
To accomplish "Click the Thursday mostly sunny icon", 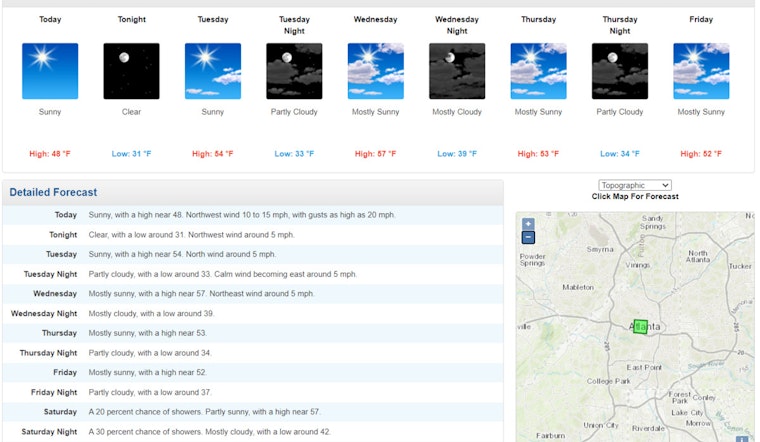I will 538,71.
